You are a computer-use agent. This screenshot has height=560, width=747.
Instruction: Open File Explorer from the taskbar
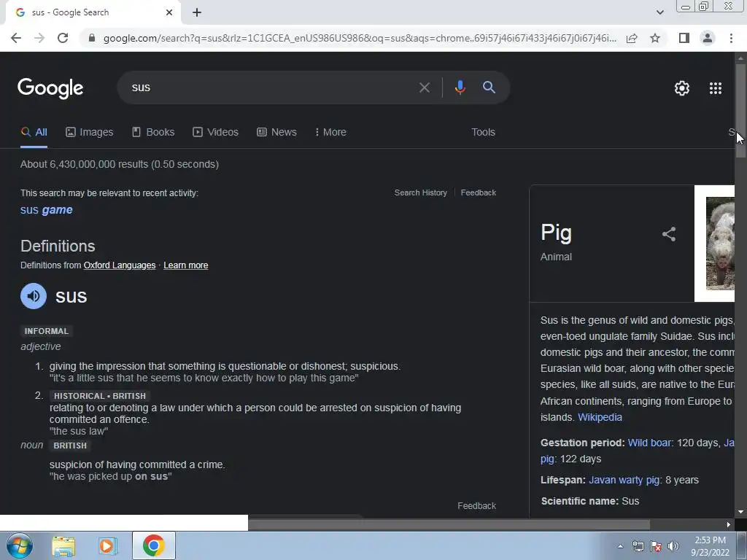coord(63,545)
